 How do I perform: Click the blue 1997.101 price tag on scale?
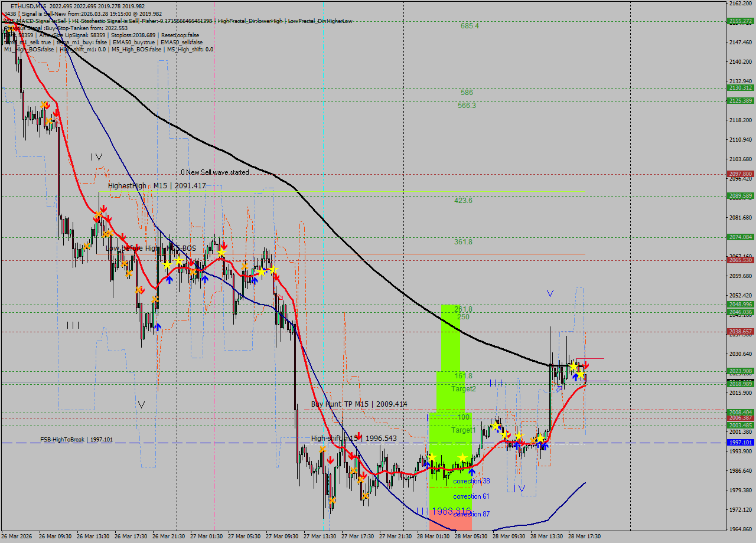(x=740, y=441)
